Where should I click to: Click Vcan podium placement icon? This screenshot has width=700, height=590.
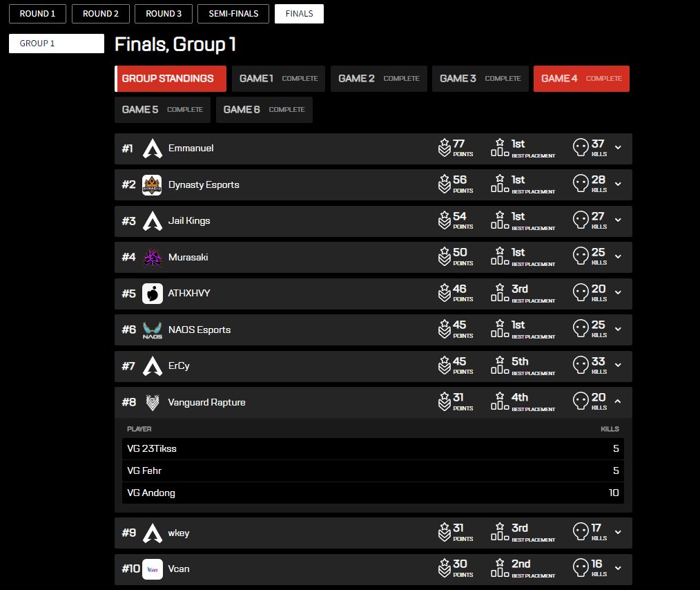tap(500, 568)
